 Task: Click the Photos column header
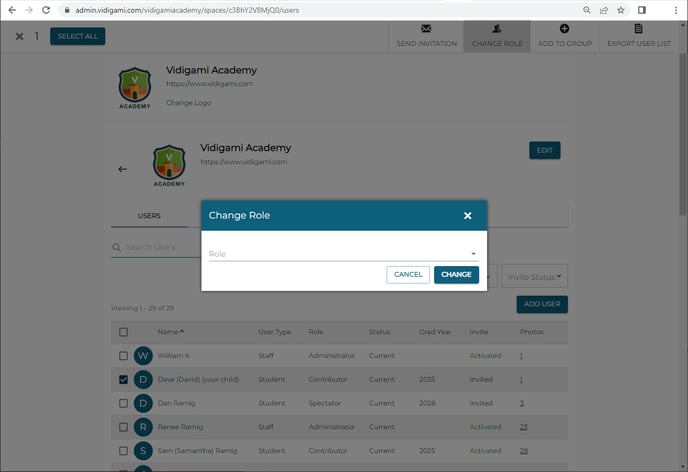(531, 332)
